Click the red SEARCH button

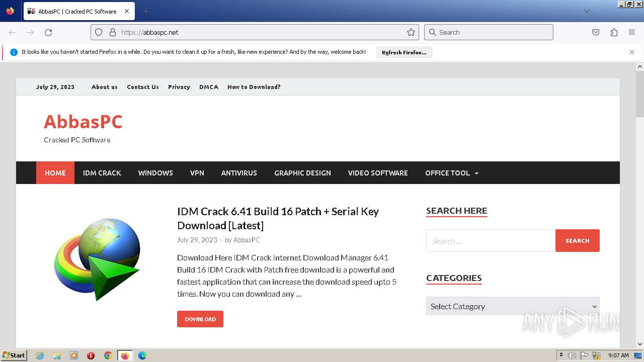coord(578,240)
